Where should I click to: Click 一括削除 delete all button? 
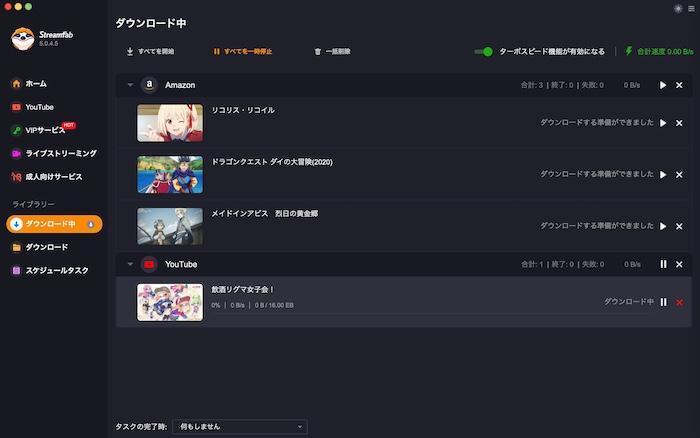click(x=332, y=51)
